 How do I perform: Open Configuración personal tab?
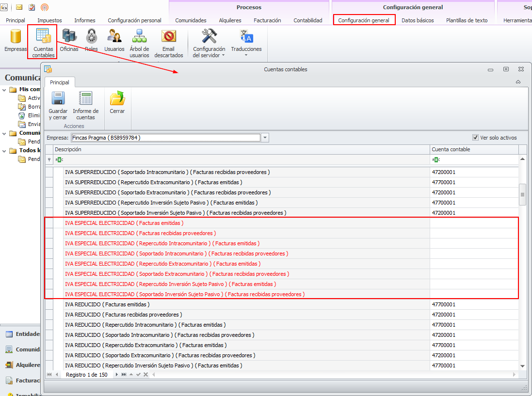[134, 20]
